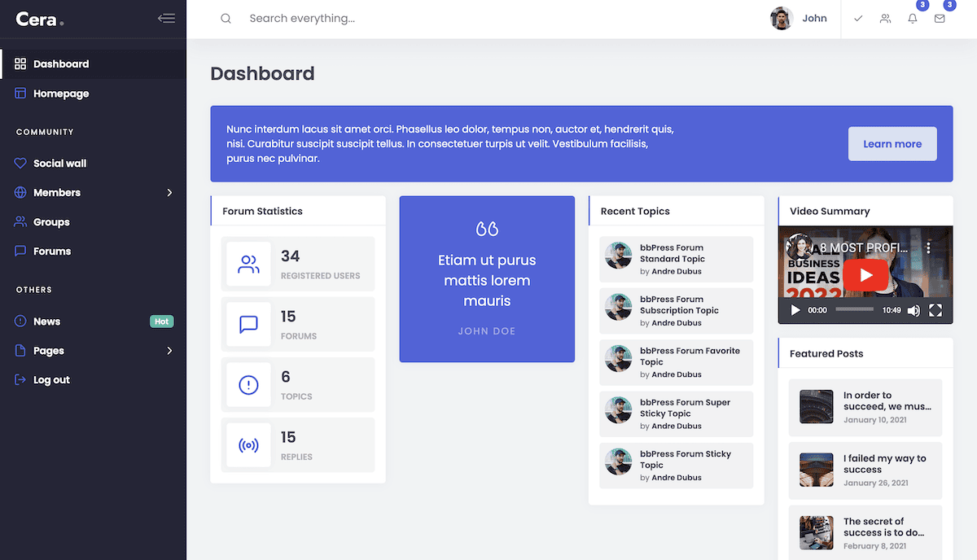This screenshot has height=560, width=977.
Task: Expand the Members sidebar menu
Action: point(169,192)
